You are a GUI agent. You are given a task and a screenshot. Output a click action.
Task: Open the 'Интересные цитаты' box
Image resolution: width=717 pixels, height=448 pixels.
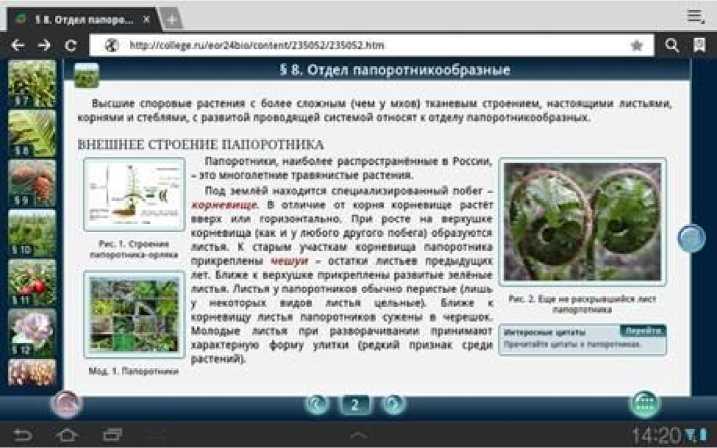coord(582,340)
